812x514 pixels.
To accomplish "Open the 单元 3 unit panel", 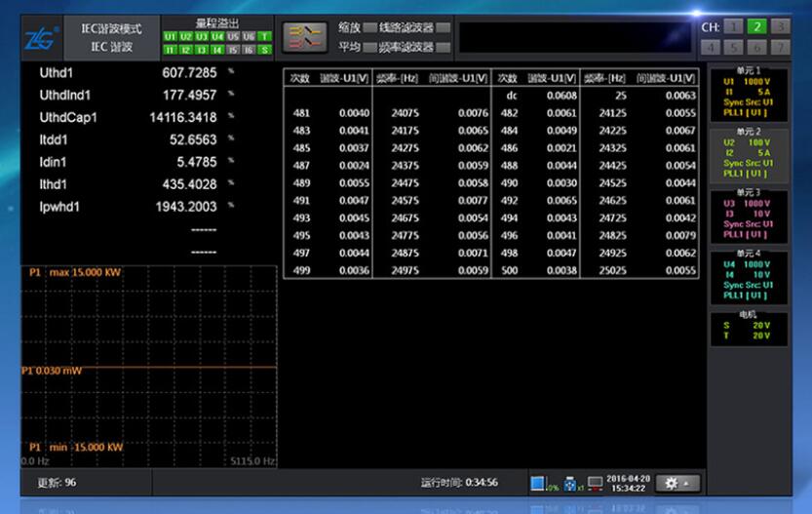I will (748, 216).
